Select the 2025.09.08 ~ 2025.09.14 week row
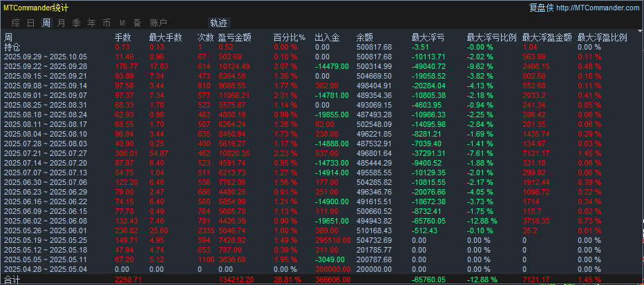This screenshot has height=285, width=644. pyautogui.click(x=322, y=86)
